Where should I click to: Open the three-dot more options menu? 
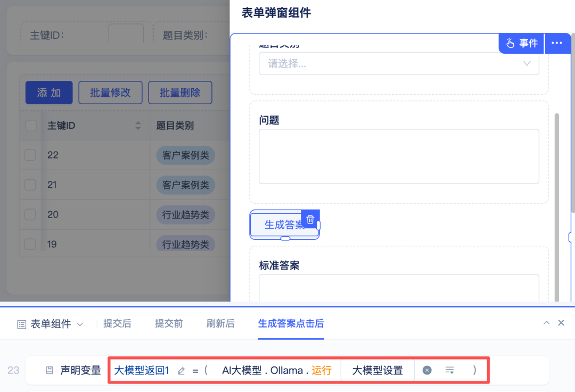[557, 43]
